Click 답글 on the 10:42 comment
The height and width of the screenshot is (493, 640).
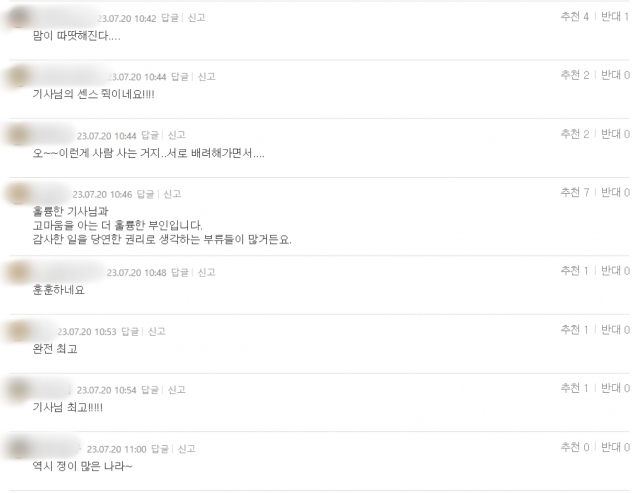click(x=170, y=18)
